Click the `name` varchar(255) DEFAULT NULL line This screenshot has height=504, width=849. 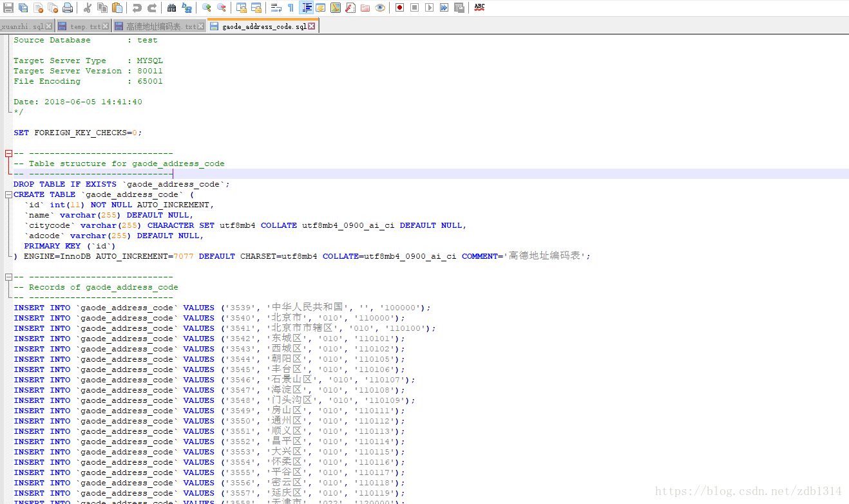[109, 215]
